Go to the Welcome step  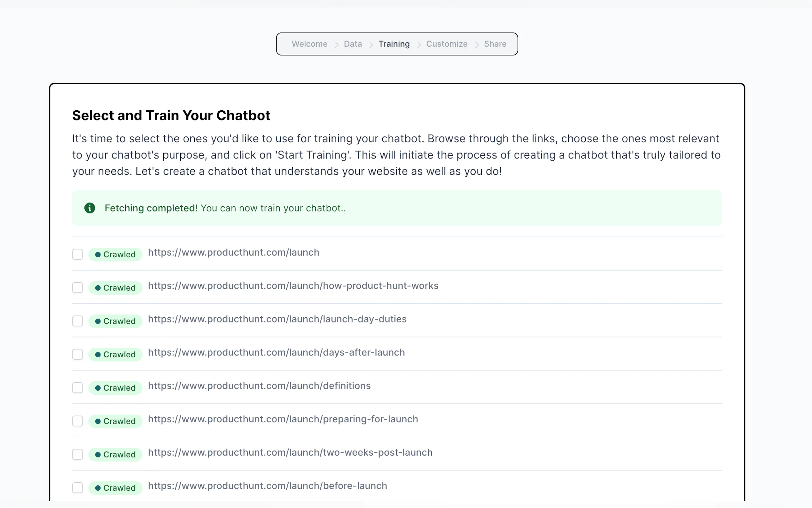click(x=309, y=44)
